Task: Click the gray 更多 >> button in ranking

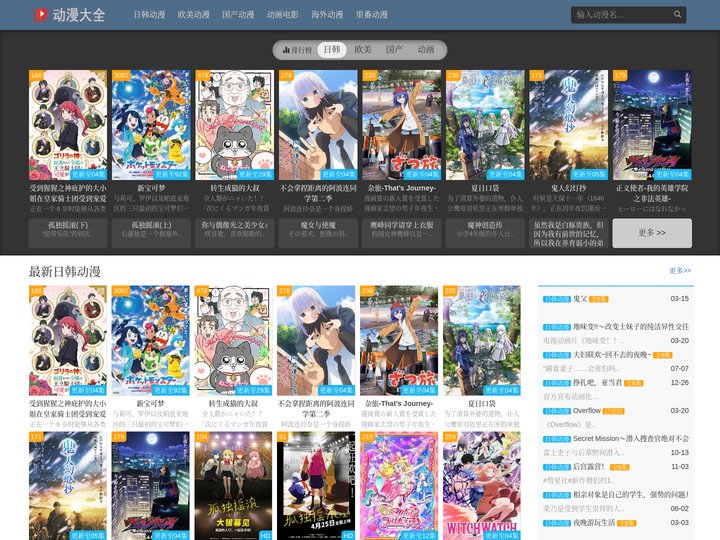Action: pos(652,233)
